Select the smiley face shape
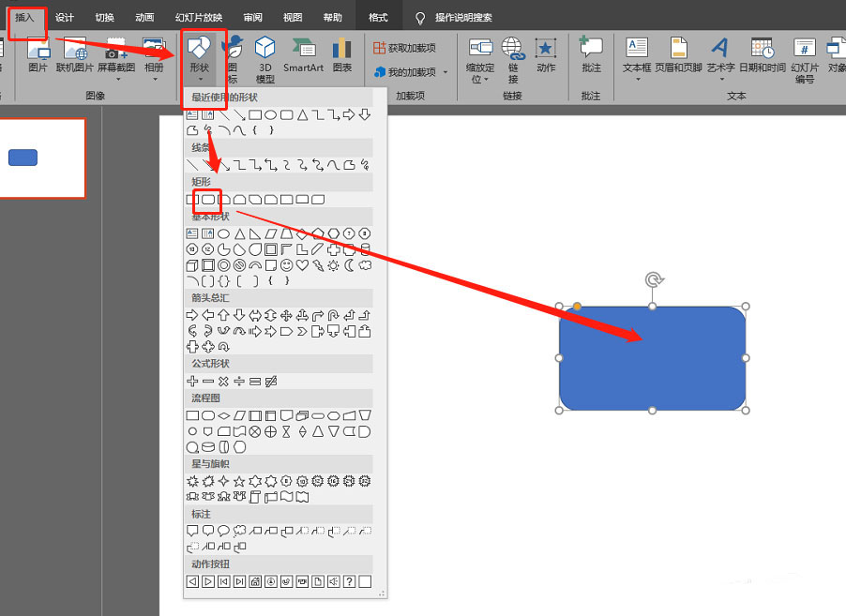The height and width of the screenshot is (616, 846). pyautogui.click(x=286, y=264)
